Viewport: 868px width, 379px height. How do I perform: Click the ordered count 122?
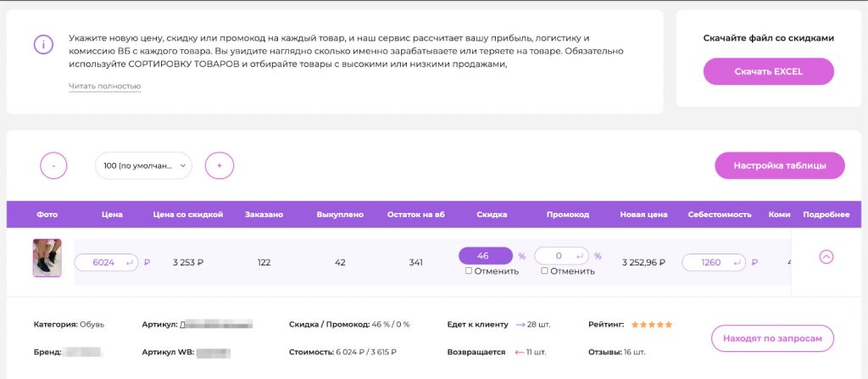264,263
